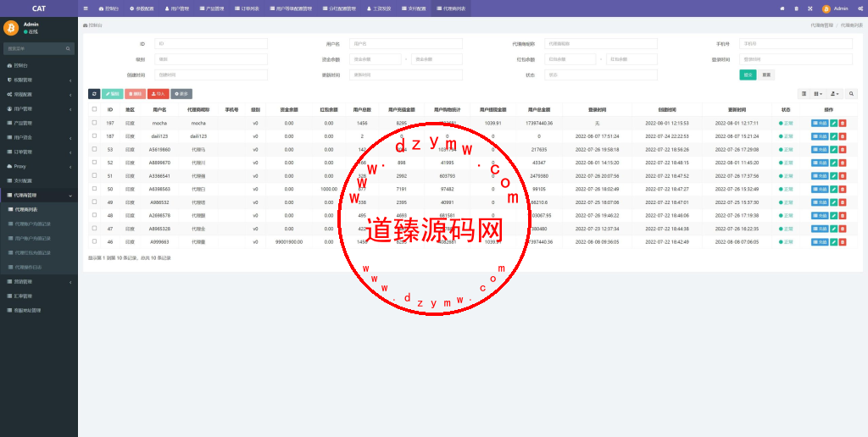Viewport: 868px width, 437px height.
Task: Check the checkbox for row ID 46
Action: (x=94, y=241)
